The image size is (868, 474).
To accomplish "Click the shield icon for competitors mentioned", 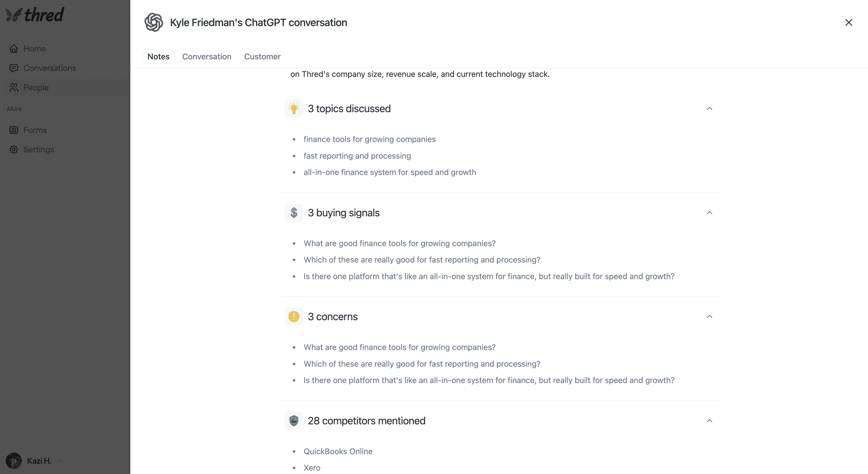I will pyautogui.click(x=293, y=420).
